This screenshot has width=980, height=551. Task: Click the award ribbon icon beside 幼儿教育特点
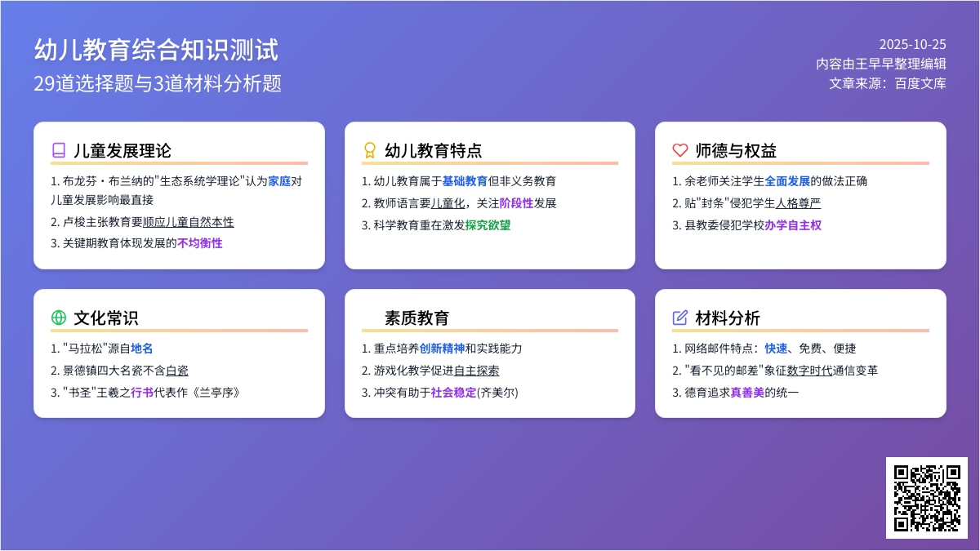pyautogui.click(x=369, y=150)
